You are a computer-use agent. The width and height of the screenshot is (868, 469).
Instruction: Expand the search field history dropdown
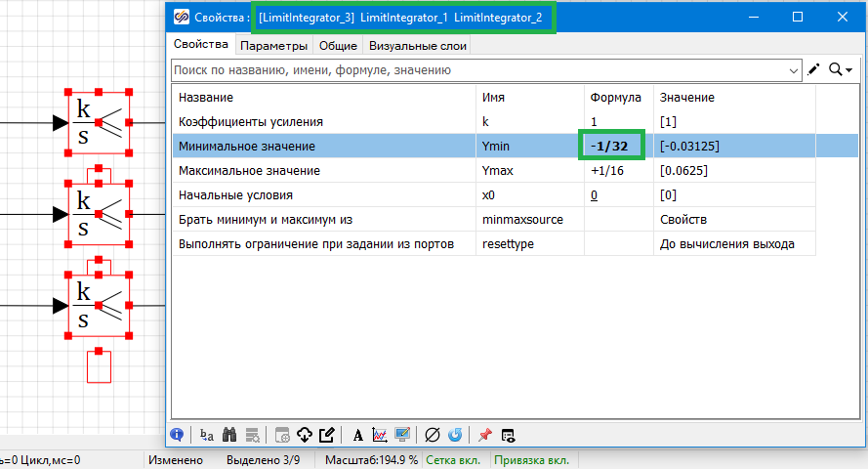pos(794,70)
